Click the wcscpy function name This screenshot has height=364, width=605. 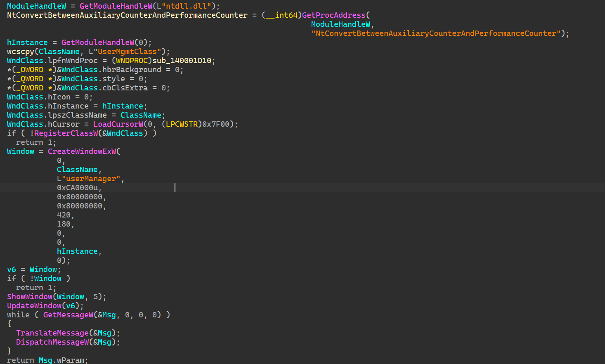tap(20, 52)
